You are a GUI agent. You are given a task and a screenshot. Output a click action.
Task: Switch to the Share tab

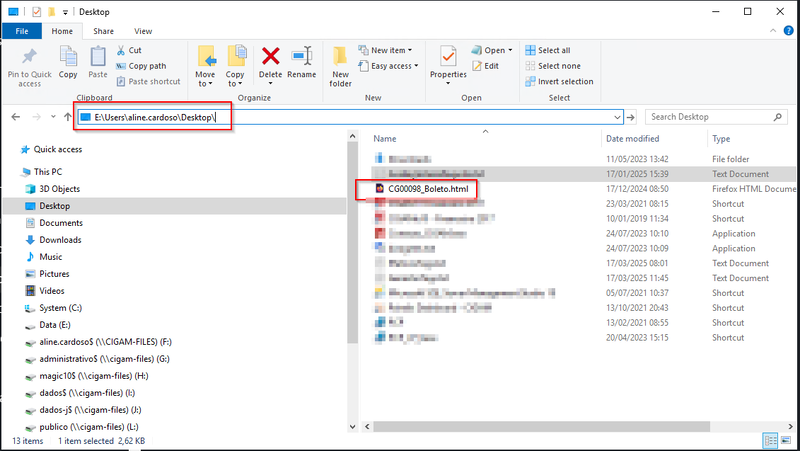pyautogui.click(x=104, y=31)
